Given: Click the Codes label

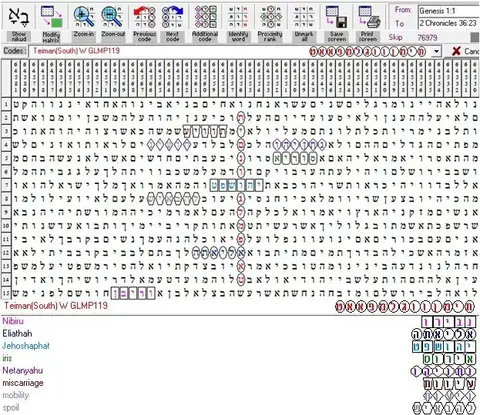Looking at the screenshot, I should click(x=14, y=51).
